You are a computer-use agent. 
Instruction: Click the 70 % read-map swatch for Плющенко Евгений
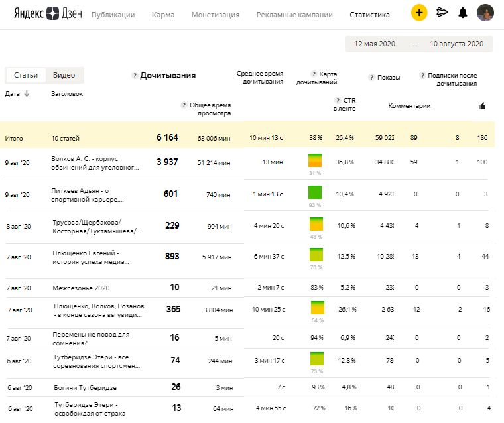tap(316, 255)
